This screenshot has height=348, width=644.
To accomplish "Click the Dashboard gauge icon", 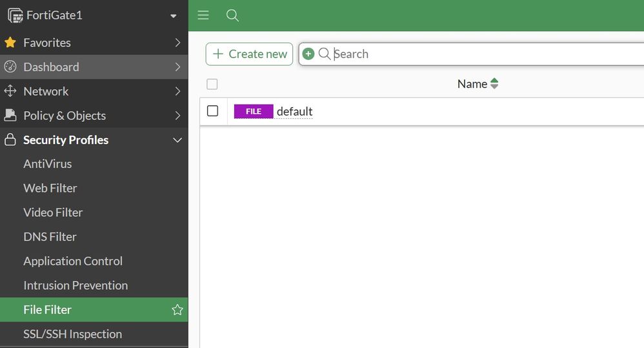I will click(10, 67).
